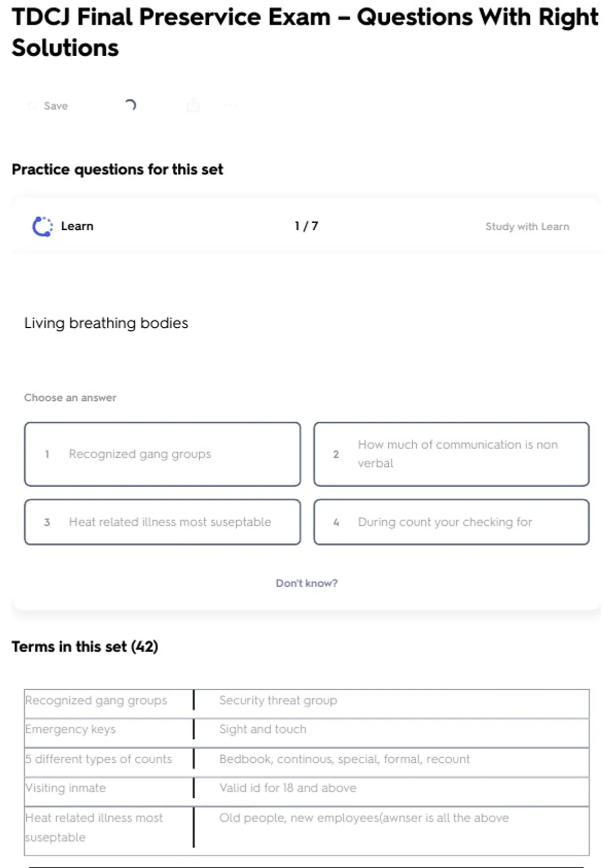The image size is (613, 868).
Task: Click the share icon
Action: click(x=193, y=106)
